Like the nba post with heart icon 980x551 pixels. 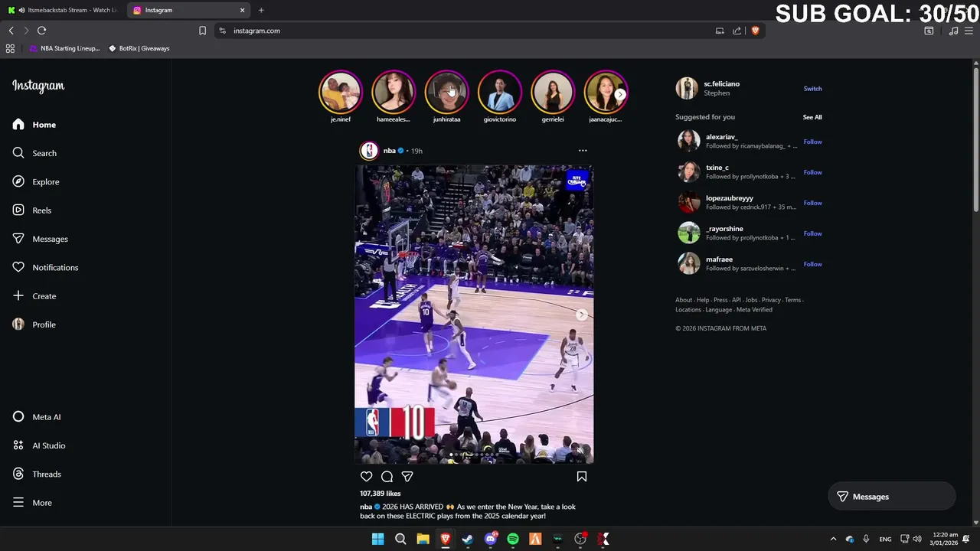(x=367, y=477)
